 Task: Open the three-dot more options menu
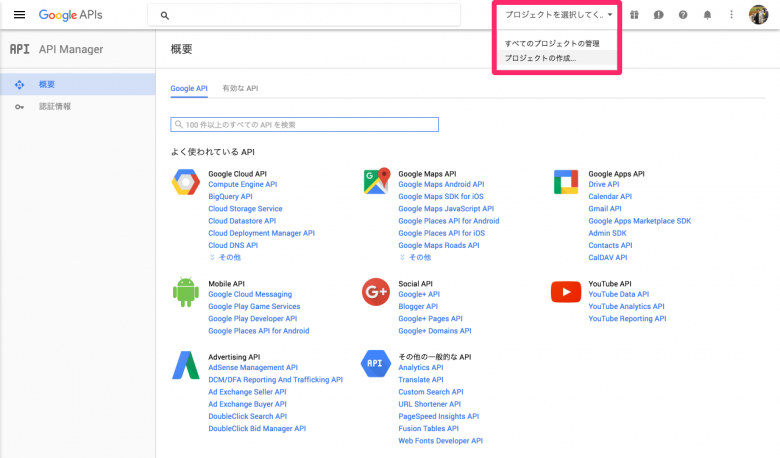(731, 15)
